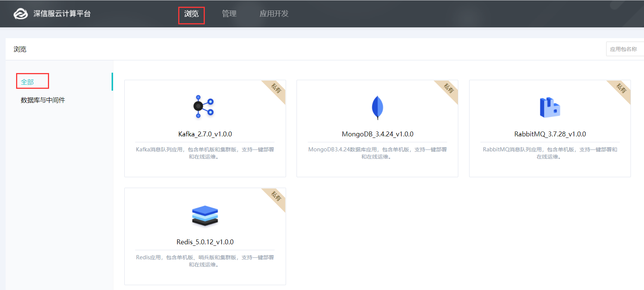Click the Redis stacked layers icon
Screen dimensions: 644x290
pyautogui.click(x=205, y=215)
